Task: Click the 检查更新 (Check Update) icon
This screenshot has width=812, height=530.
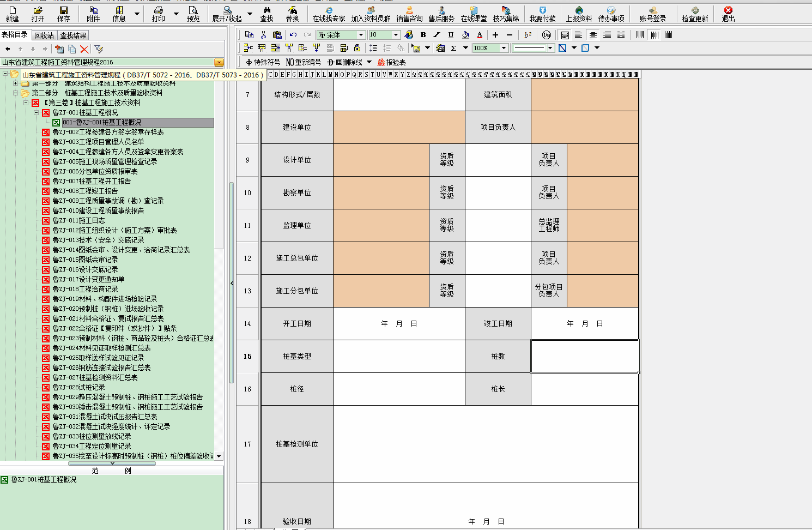Action: click(x=695, y=13)
